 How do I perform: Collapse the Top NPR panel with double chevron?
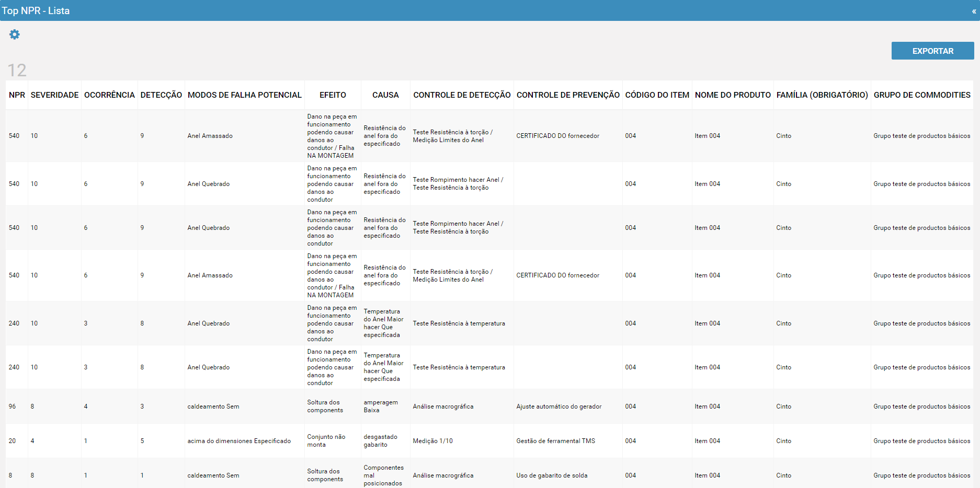click(x=974, y=11)
